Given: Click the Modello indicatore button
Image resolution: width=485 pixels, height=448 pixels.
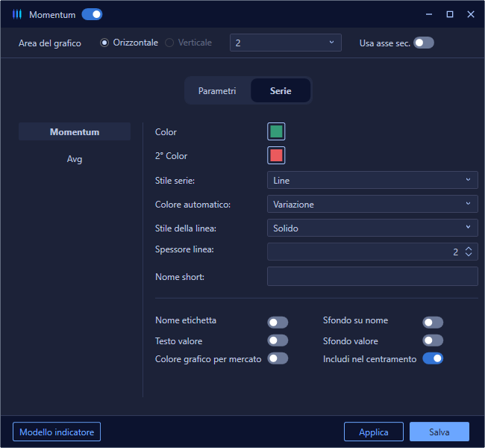Looking at the screenshot, I should click(x=57, y=432).
